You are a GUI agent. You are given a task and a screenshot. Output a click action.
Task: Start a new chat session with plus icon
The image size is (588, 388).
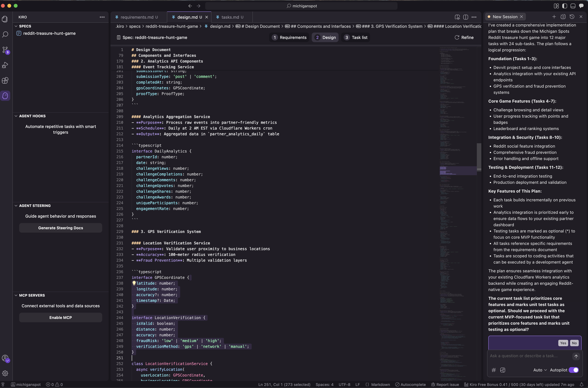click(x=554, y=17)
